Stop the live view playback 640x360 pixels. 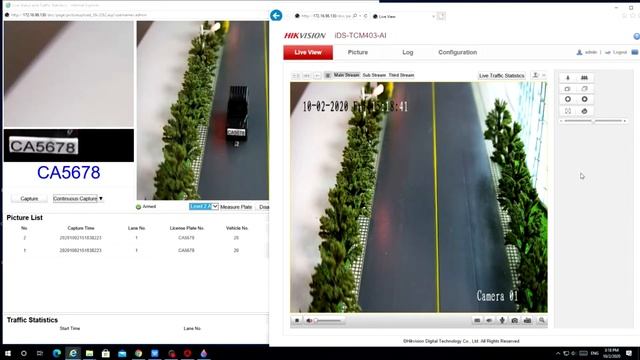click(x=297, y=321)
